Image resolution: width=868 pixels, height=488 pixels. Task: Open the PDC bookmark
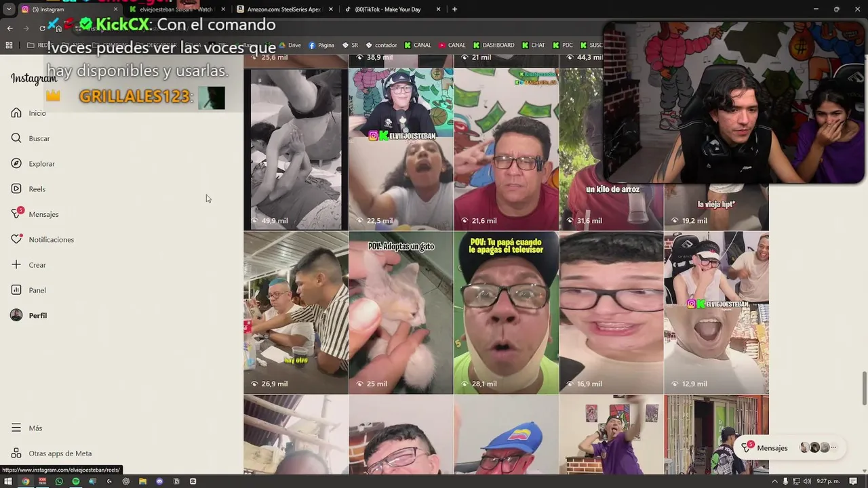[x=563, y=45]
